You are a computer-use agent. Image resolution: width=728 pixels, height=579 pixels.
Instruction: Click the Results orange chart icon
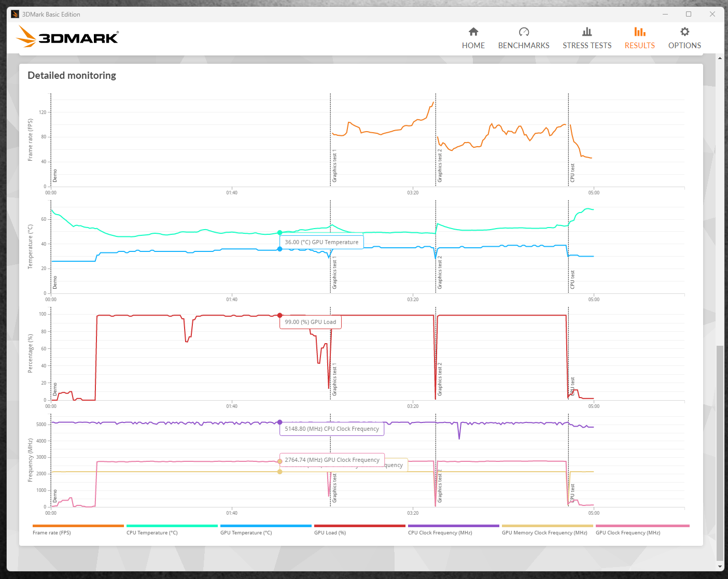(640, 32)
